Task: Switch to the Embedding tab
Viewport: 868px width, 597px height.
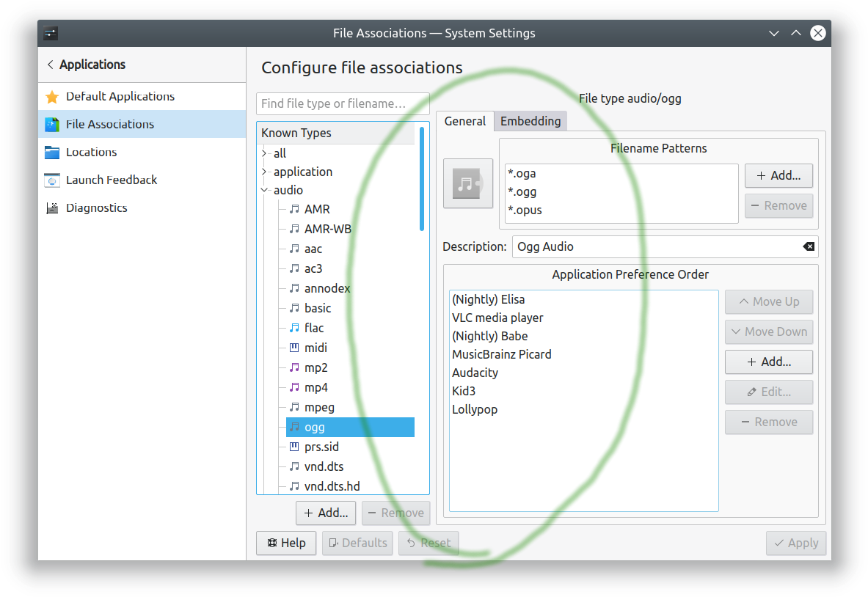Action: (x=530, y=122)
